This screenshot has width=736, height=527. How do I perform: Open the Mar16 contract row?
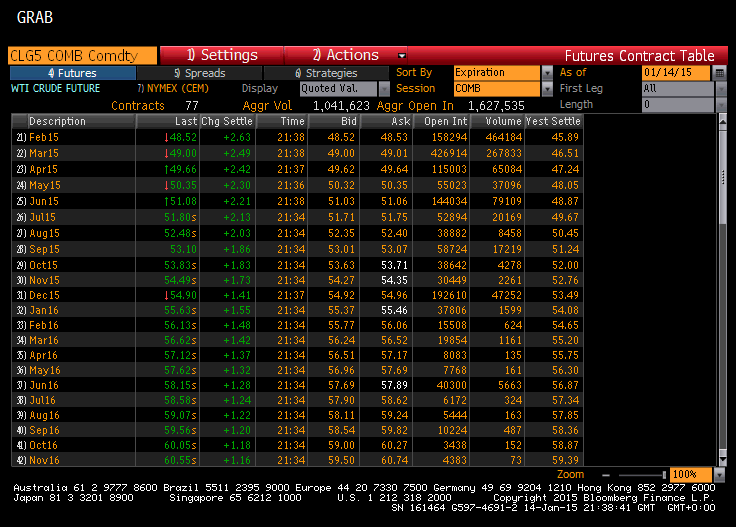pos(297,340)
